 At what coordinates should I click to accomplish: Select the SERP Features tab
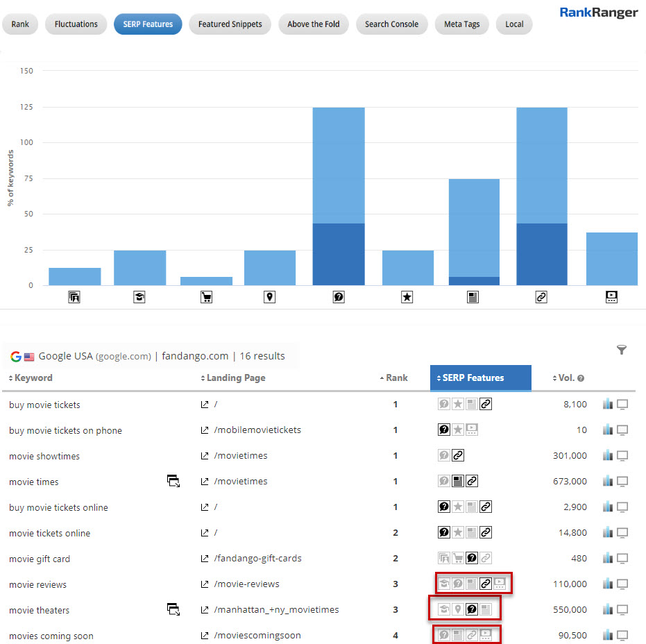click(148, 24)
